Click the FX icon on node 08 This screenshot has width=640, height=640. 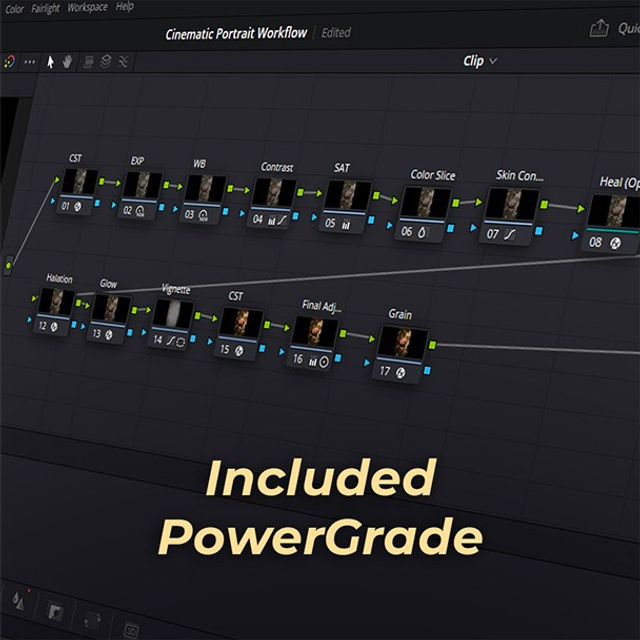tap(615, 243)
